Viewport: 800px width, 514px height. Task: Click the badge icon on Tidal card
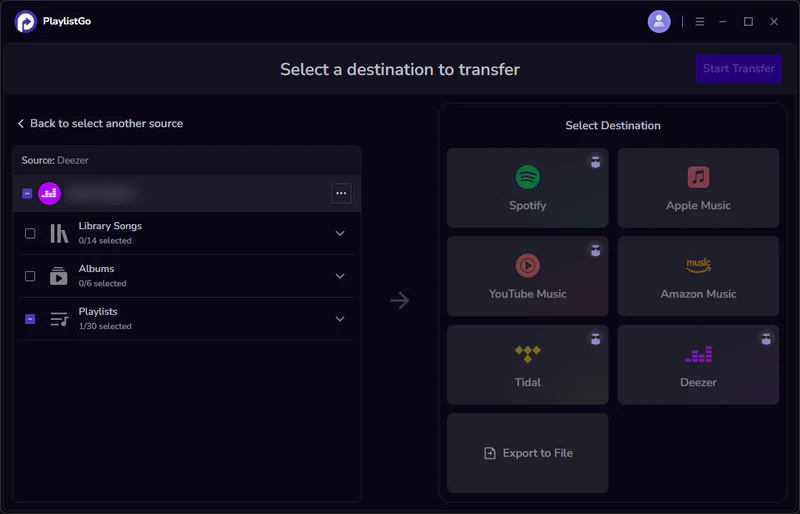coord(595,338)
